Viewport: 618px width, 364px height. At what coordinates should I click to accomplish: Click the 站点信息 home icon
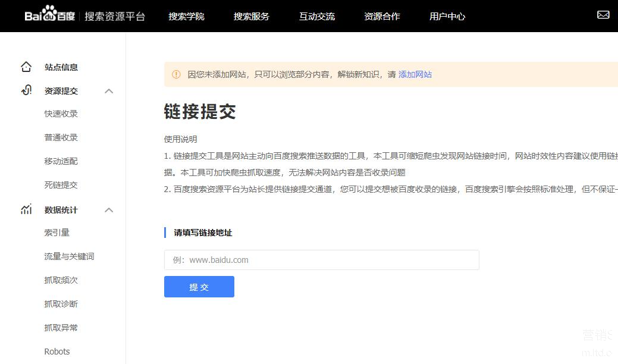coord(26,67)
